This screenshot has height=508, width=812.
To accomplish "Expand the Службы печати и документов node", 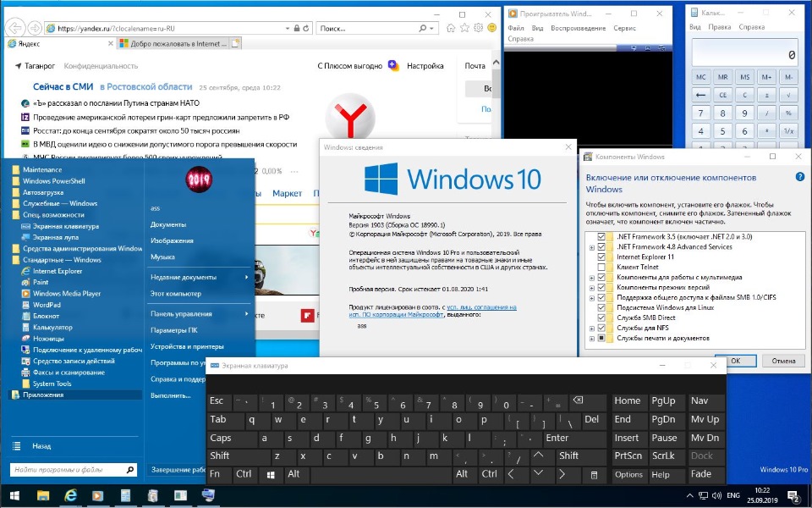I will point(591,339).
